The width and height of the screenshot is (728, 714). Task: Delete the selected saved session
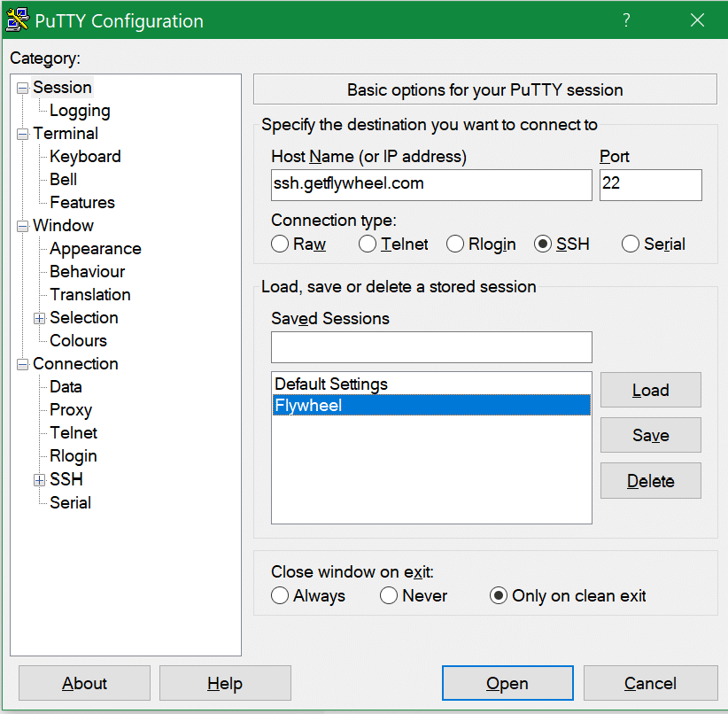pyautogui.click(x=650, y=481)
